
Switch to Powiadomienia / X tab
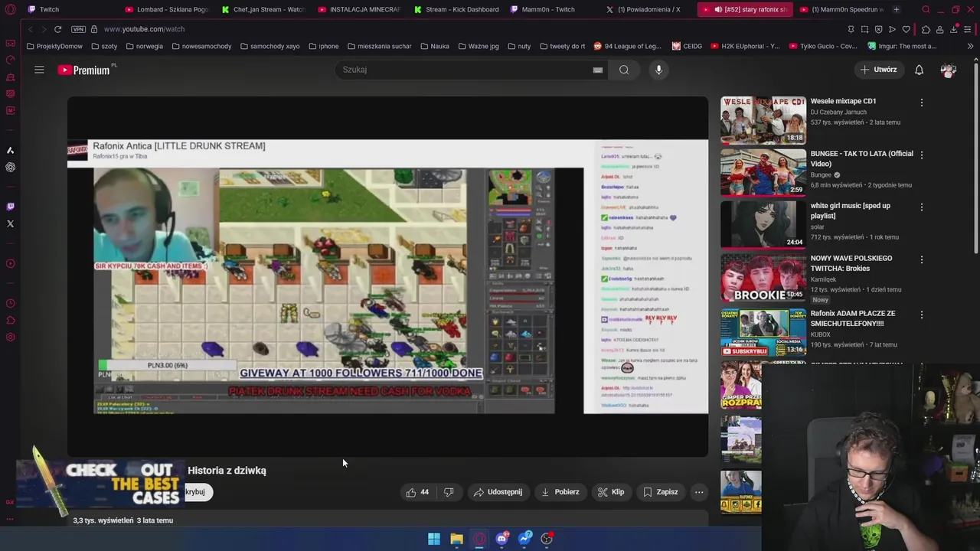point(648,9)
